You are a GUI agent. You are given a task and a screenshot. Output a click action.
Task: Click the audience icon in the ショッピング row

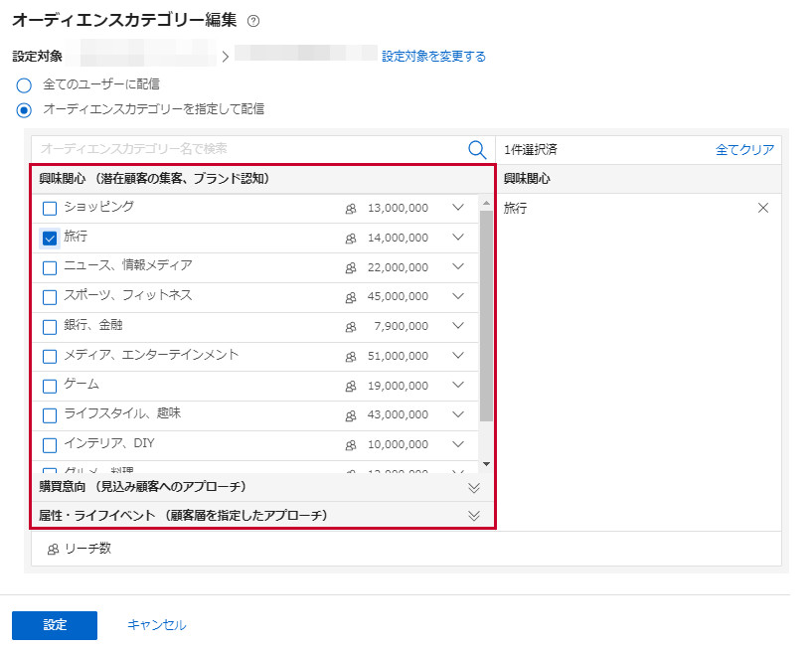pyautogui.click(x=350, y=209)
